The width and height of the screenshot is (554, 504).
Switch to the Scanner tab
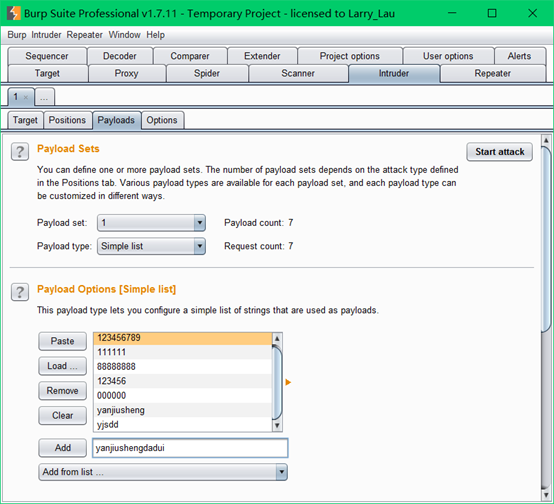point(298,73)
